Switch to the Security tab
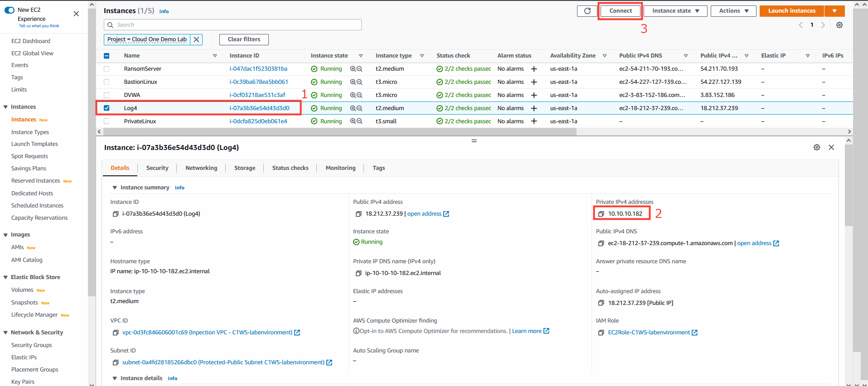 point(157,168)
